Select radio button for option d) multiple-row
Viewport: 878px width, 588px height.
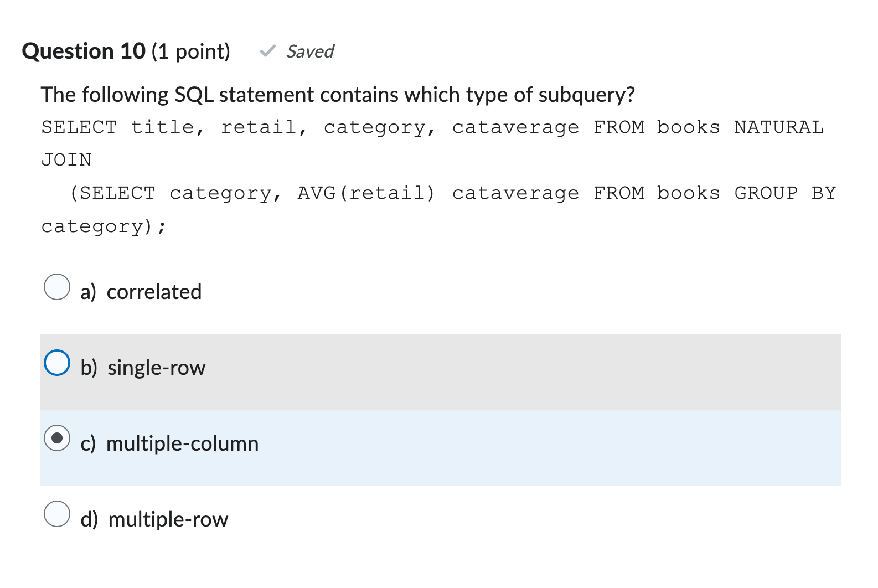click(56, 514)
